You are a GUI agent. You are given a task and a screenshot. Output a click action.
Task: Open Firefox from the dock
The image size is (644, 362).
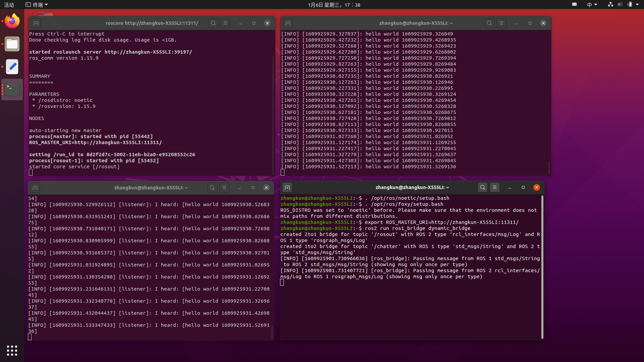(x=12, y=21)
